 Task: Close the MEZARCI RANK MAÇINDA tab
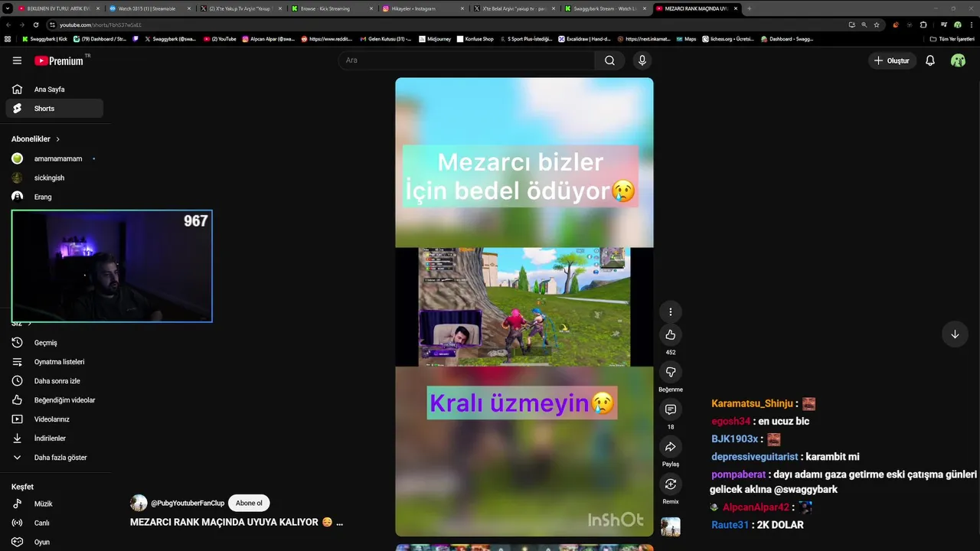pos(736,8)
